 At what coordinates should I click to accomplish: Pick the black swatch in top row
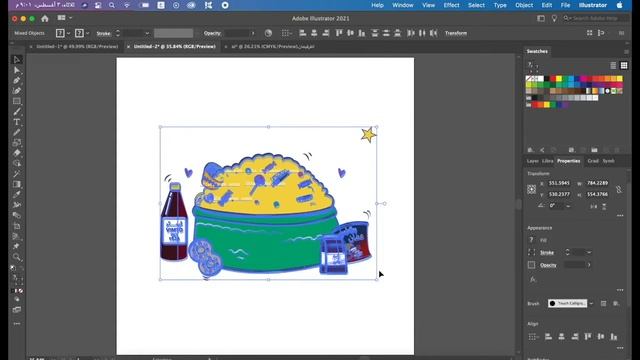coord(547,78)
